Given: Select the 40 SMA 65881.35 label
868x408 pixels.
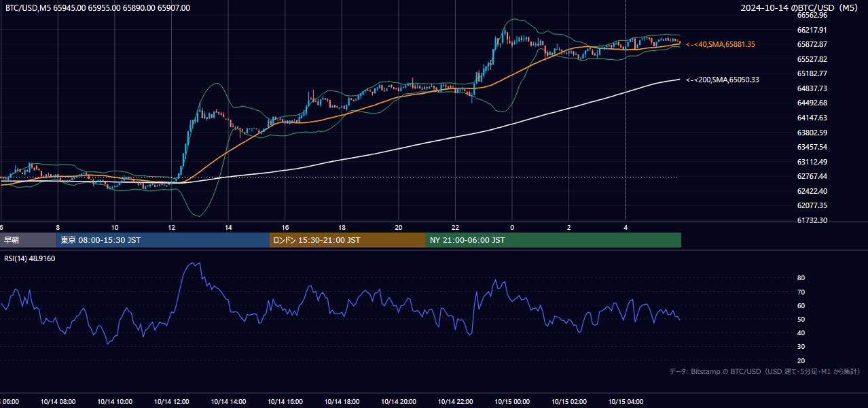Looking at the screenshot, I should 721,44.
